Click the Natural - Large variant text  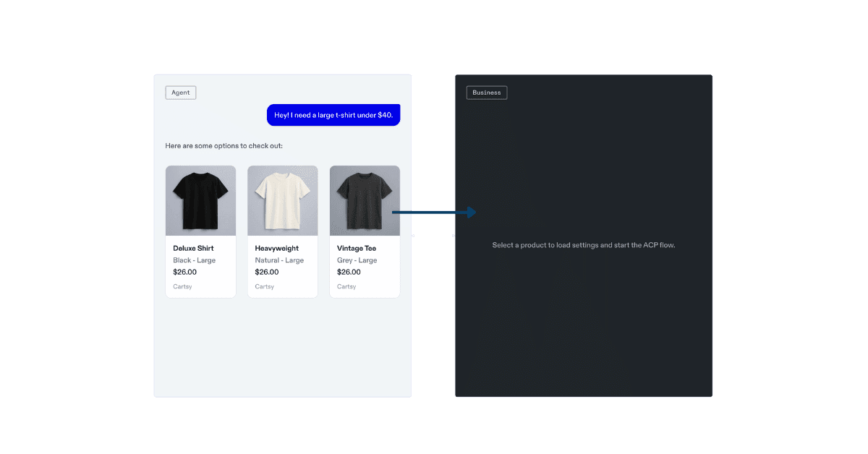[x=279, y=260]
